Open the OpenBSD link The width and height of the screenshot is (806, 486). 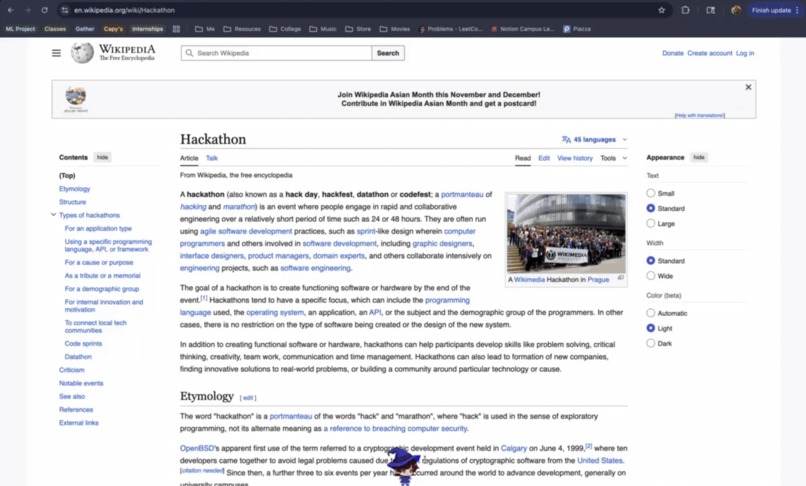pos(196,448)
